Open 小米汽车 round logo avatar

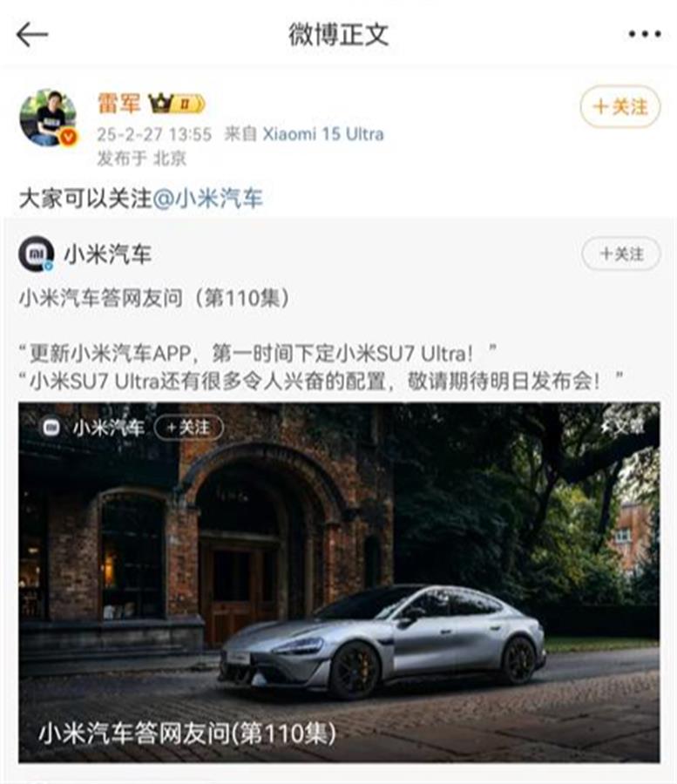point(37,253)
